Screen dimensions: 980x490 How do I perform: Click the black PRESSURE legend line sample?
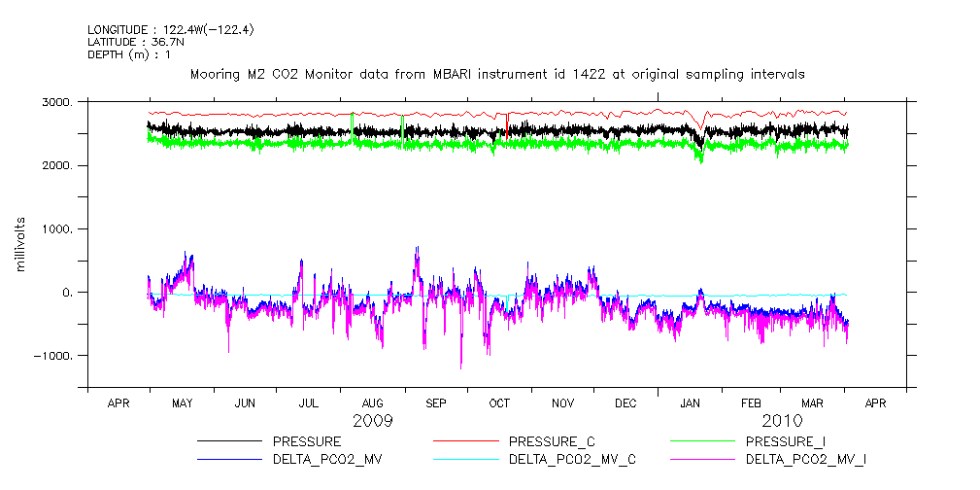coord(230,442)
